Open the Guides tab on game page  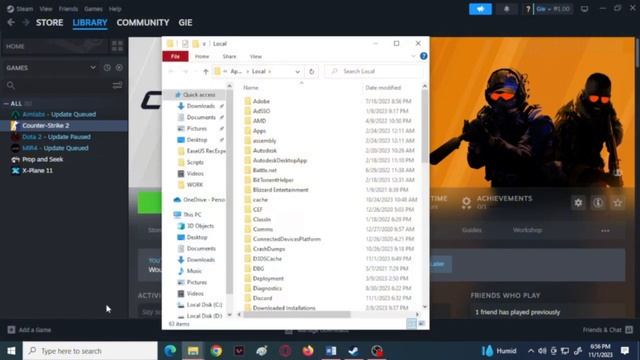coord(471,230)
